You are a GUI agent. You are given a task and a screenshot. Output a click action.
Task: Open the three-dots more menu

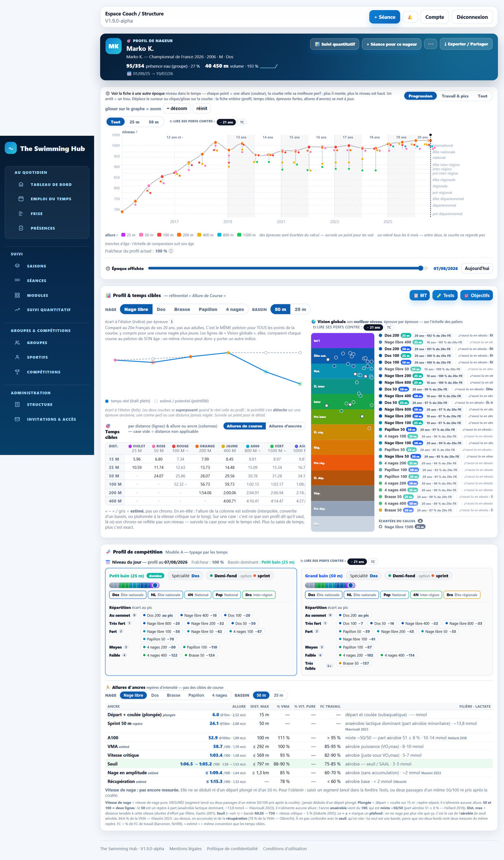(x=430, y=44)
